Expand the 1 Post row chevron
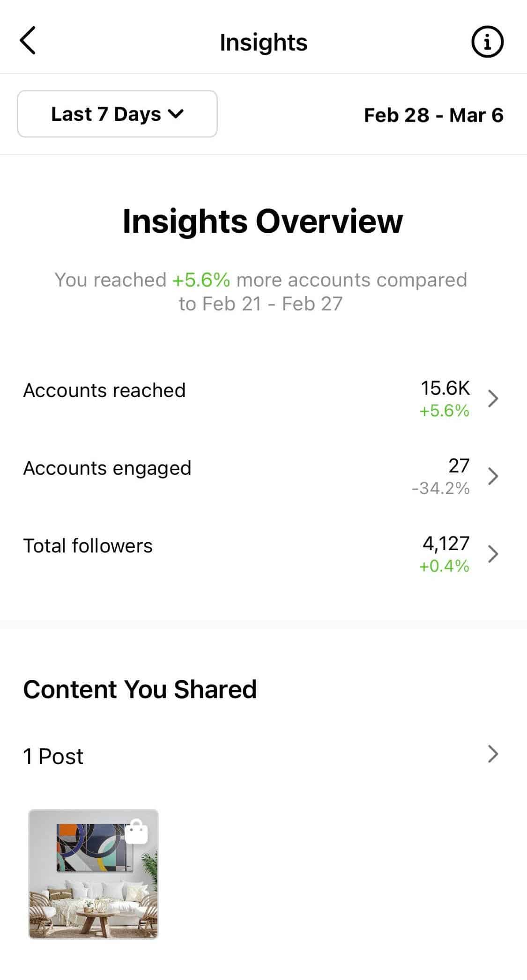The height and width of the screenshot is (980, 527). pyautogui.click(x=492, y=754)
